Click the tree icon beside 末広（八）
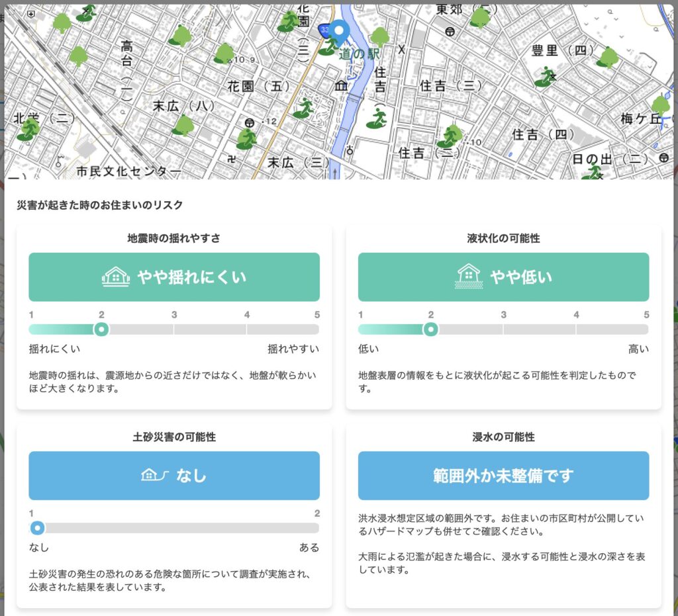678x616 pixels. pos(183,124)
